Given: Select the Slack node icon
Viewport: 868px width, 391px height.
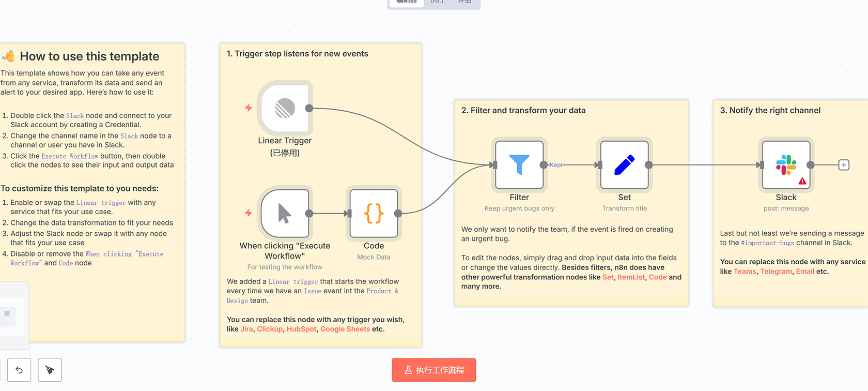Looking at the screenshot, I should 785,165.
